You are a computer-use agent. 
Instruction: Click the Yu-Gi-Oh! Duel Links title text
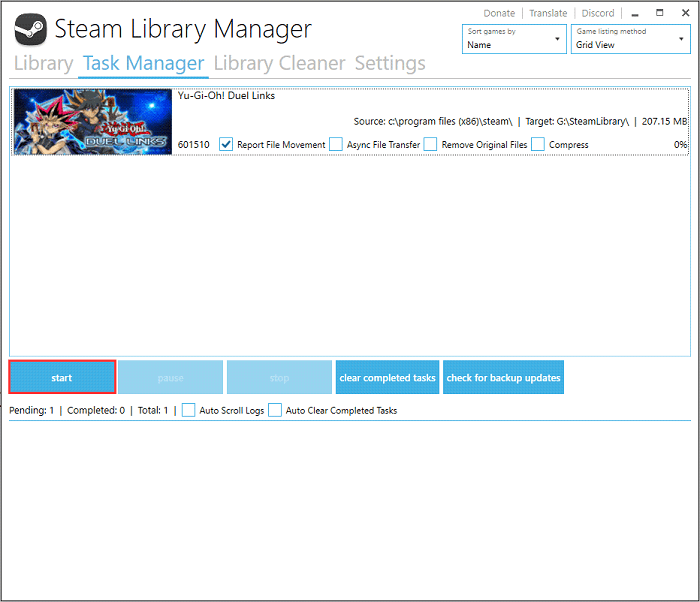click(226, 96)
